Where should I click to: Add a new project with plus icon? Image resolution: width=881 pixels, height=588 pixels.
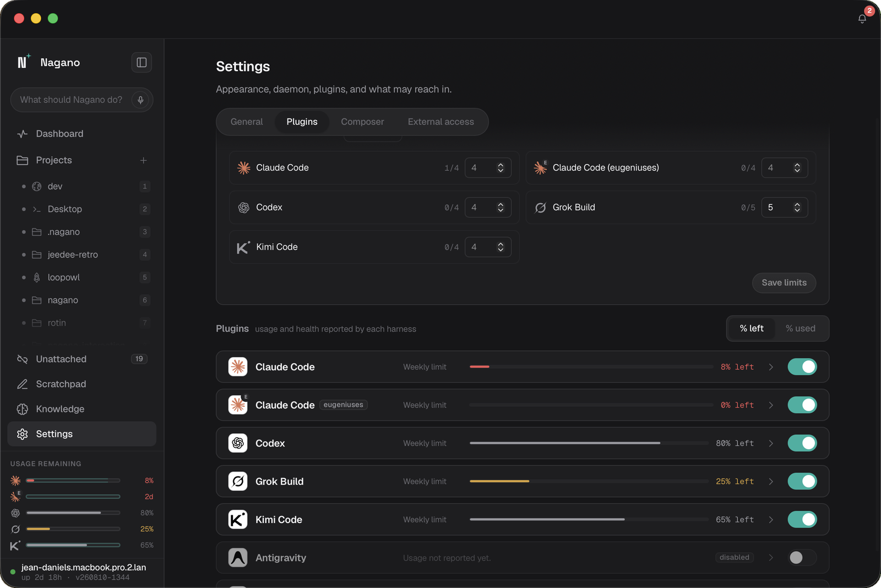click(x=143, y=160)
